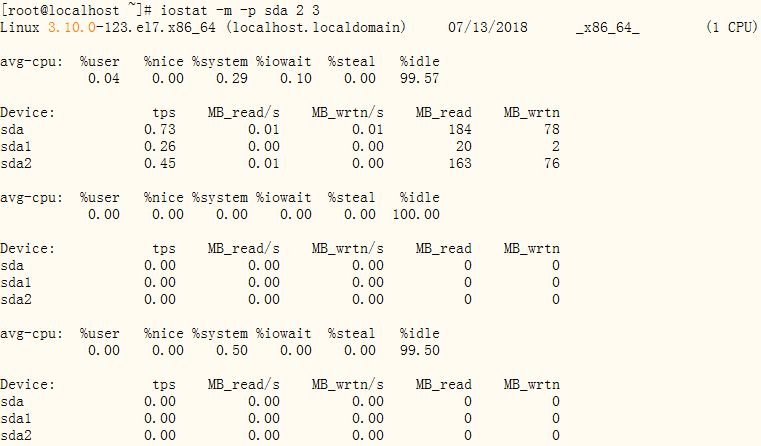
Task: Click the typed command 'iostat -m -p sda 2 3'
Action: pyautogui.click(x=240, y=11)
